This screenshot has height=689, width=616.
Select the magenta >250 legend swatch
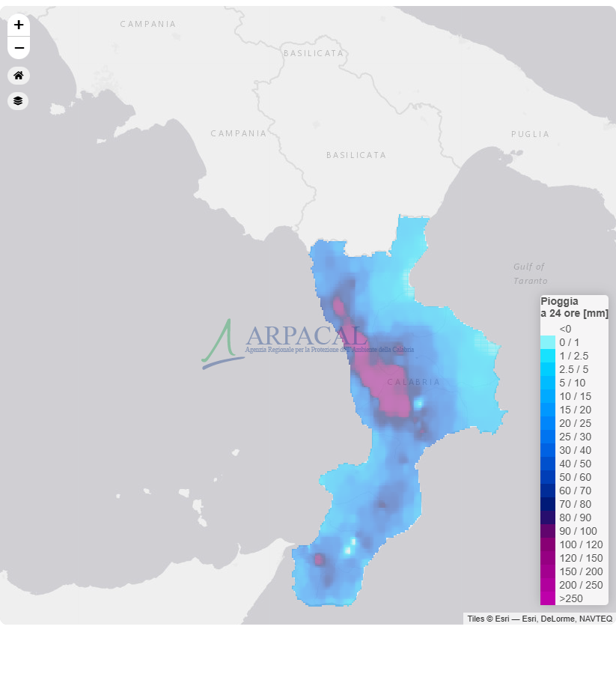549,598
